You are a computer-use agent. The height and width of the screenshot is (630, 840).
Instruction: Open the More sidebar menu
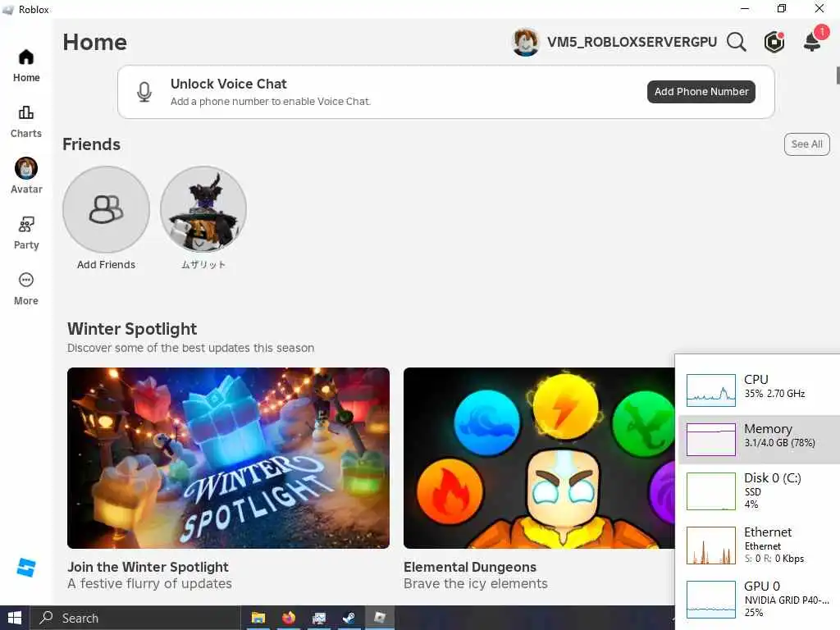pyautogui.click(x=25, y=289)
